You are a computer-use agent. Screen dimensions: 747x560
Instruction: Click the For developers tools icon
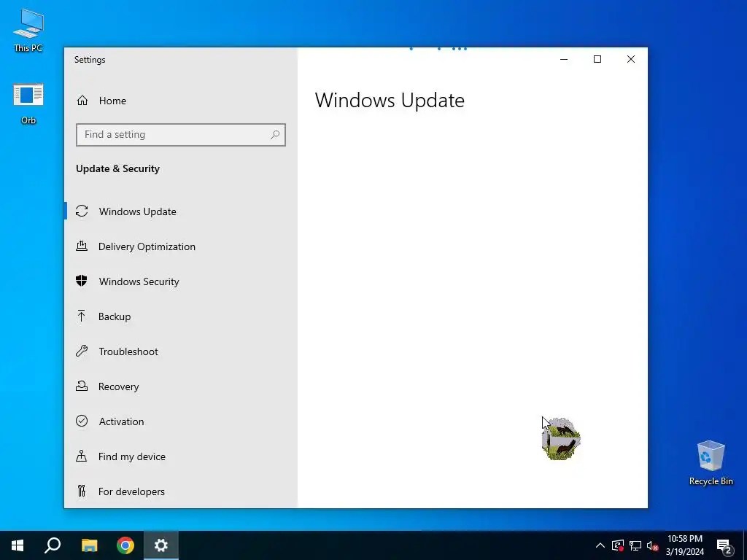(x=82, y=491)
